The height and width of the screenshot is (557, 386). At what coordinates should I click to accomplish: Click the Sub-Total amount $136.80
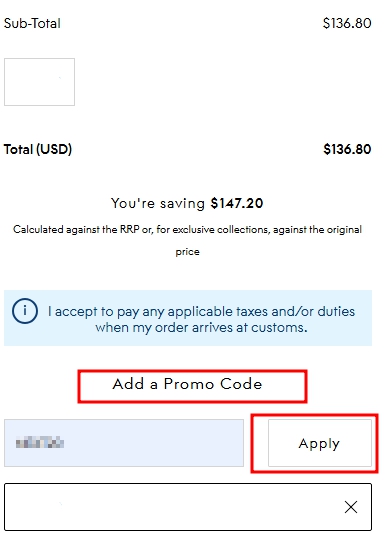(347, 23)
